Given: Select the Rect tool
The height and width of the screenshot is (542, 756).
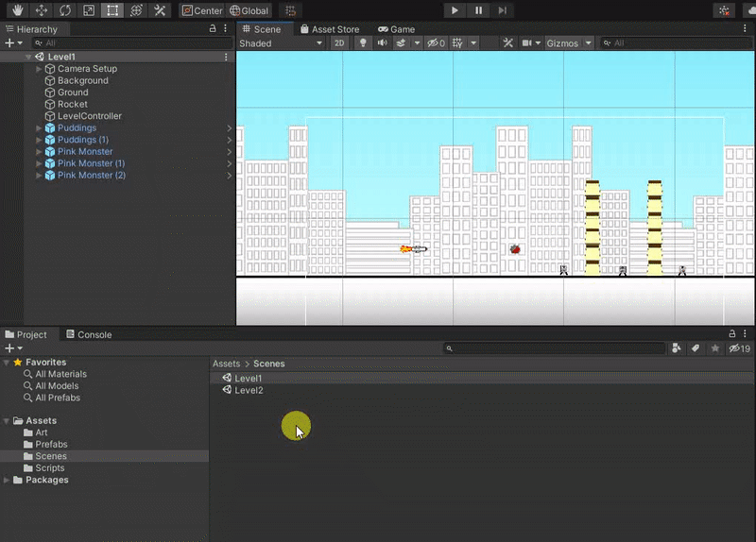Looking at the screenshot, I should click(112, 10).
